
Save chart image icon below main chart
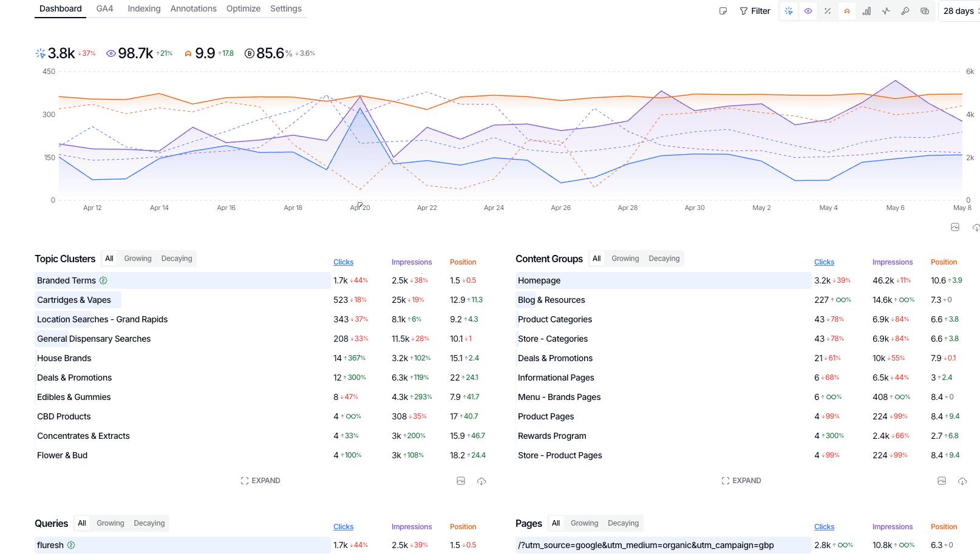955,227
